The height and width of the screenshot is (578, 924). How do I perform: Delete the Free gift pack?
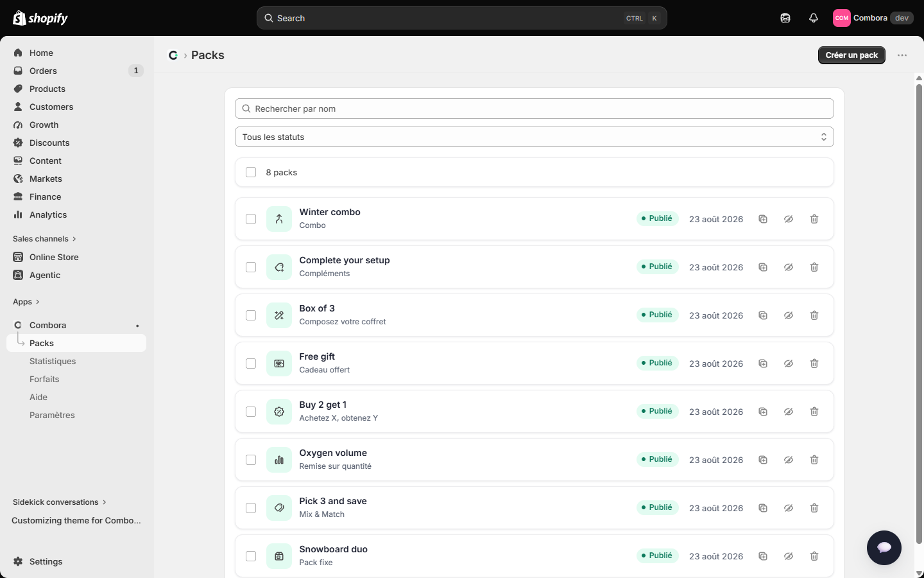tap(814, 363)
